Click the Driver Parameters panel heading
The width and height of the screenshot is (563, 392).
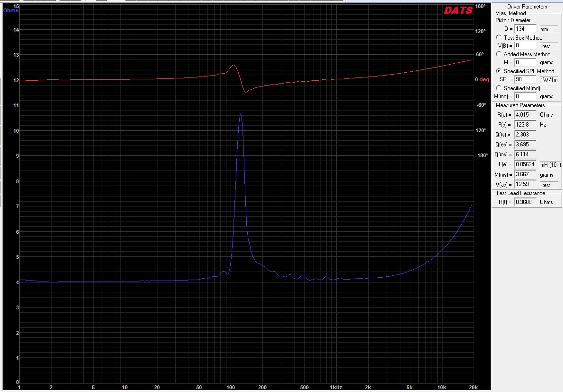pyautogui.click(x=527, y=7)
